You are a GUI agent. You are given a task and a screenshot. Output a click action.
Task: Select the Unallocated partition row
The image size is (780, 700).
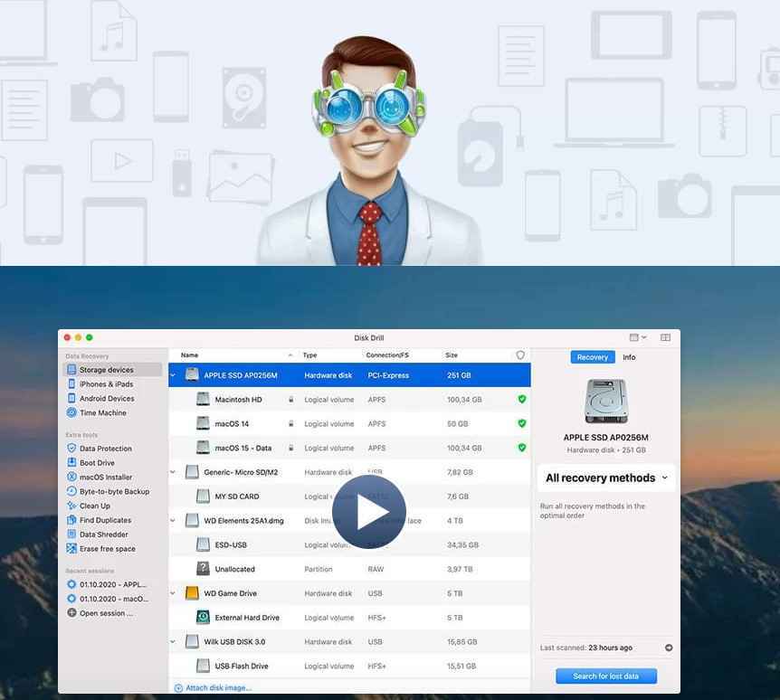click(349, 569)
